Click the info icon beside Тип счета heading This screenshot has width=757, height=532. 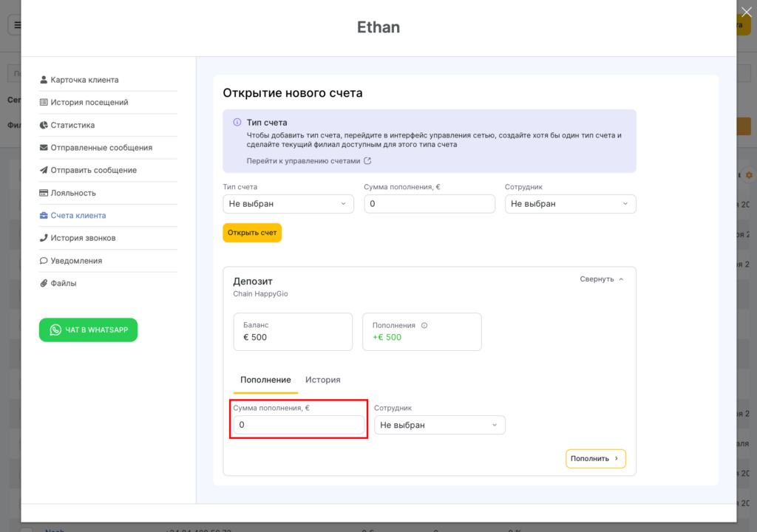[x=237, y=123]
